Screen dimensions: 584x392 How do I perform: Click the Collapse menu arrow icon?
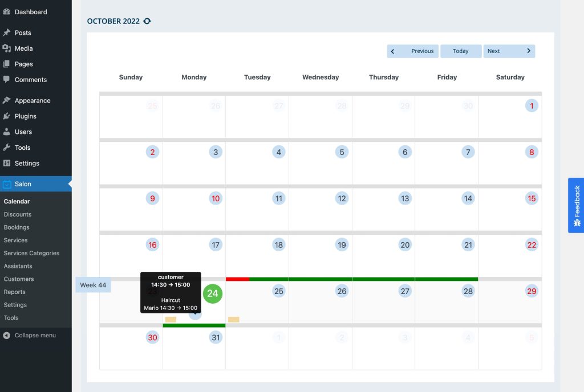click(7, 336)
